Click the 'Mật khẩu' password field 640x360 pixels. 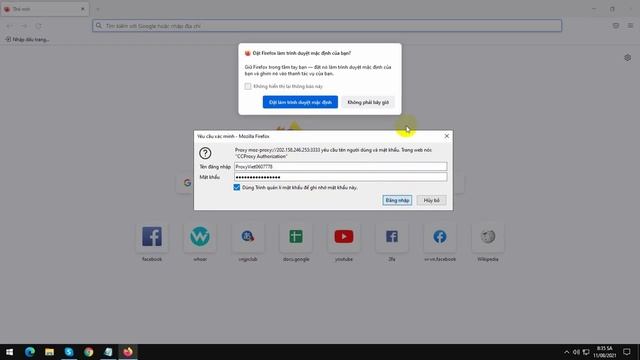[341, 177]
